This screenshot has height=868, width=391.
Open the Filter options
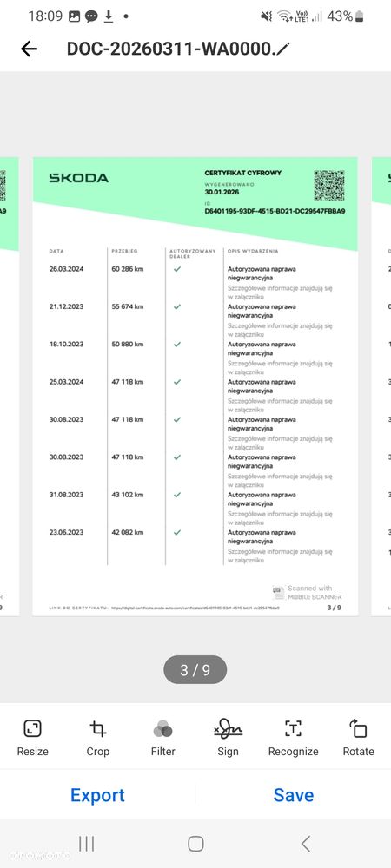tap(162, 738)
